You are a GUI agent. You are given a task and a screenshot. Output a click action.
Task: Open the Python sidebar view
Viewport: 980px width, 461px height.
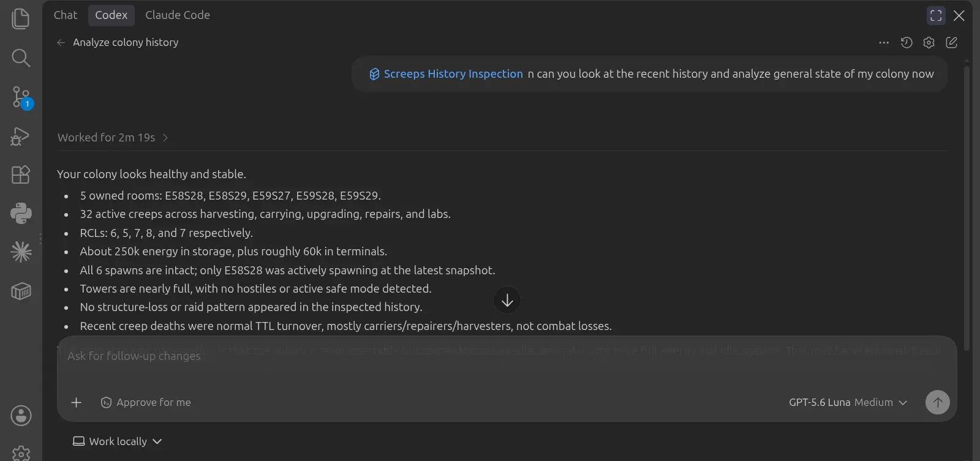(x=21, y=214)
